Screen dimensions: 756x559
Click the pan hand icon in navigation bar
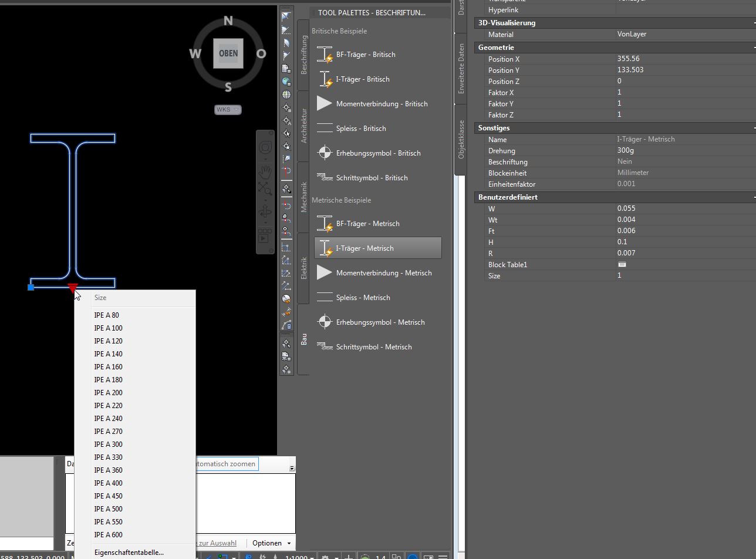point(265,171)
